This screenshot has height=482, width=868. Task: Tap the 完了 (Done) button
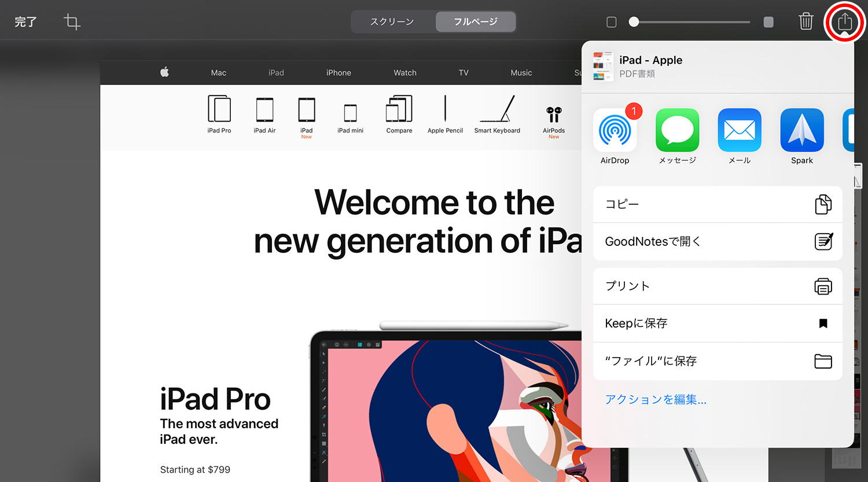coord(25,22)
